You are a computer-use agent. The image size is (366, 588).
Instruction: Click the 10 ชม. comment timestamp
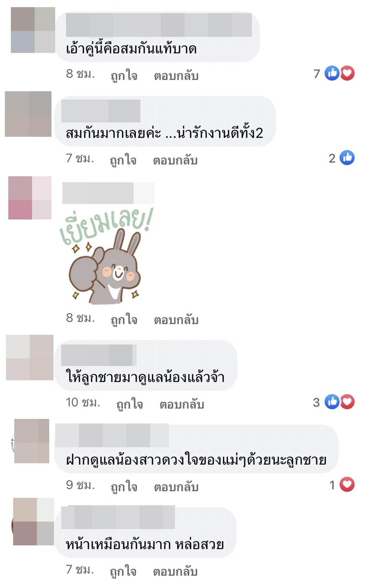tap(83, 402)
